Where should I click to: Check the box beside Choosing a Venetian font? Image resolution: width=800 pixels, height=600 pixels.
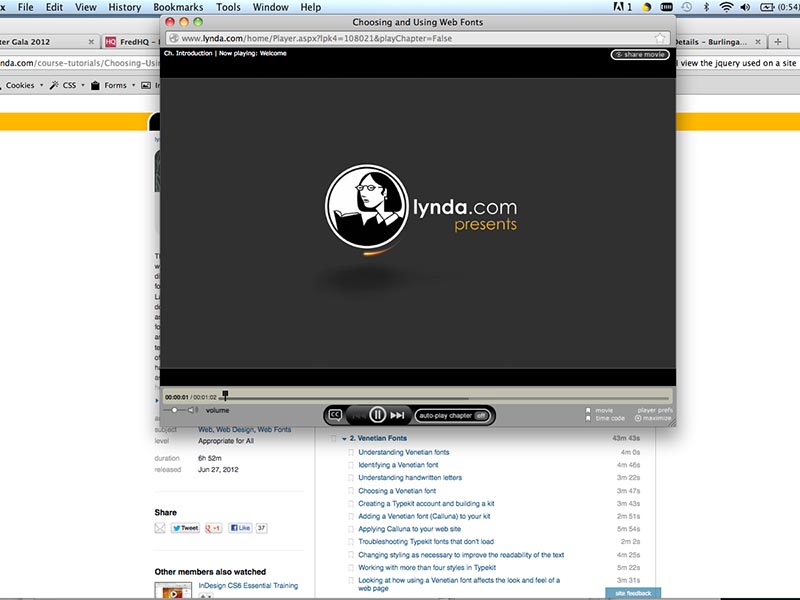point(351,491)
